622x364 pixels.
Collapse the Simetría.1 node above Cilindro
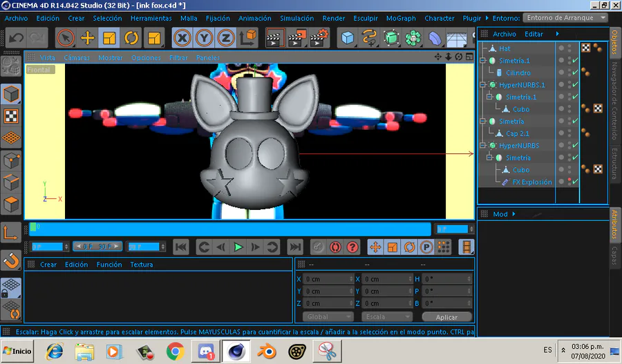coord(483,61)
